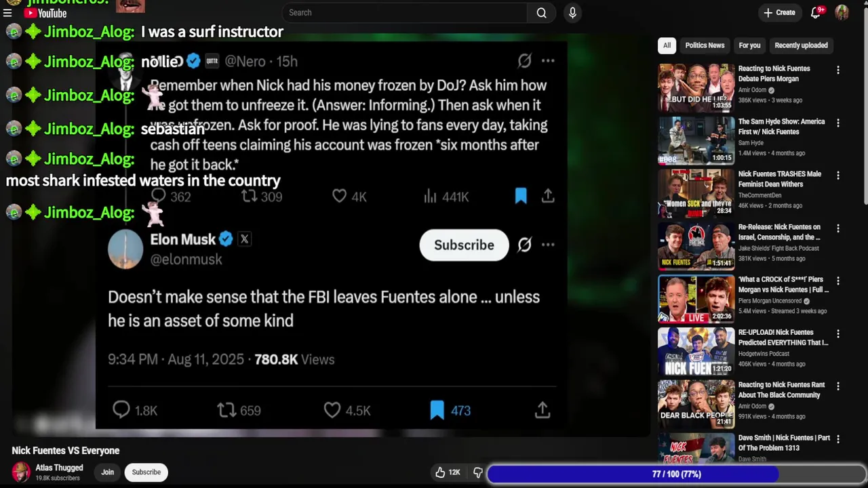Click the search magnifier button
Screen dimensions: 868x488
tap(541, 13)
